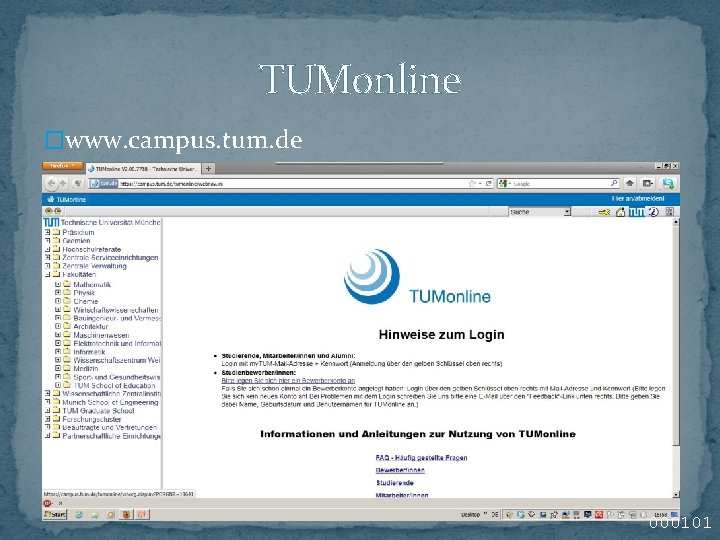Collapse the Fakultäten node
Image resolution: width=720 pixels, height=540 pixels.
coord(47,275)
